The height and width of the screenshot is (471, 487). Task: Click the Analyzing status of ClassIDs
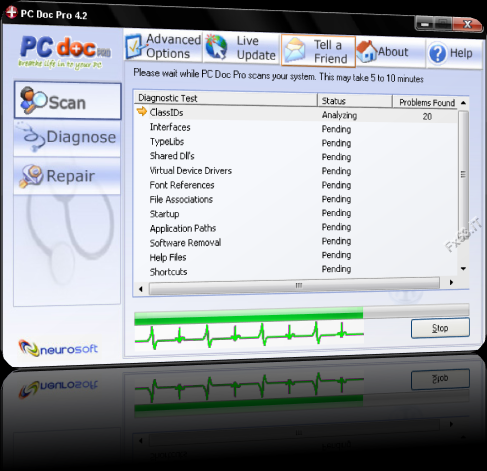[x=339, y=115]
